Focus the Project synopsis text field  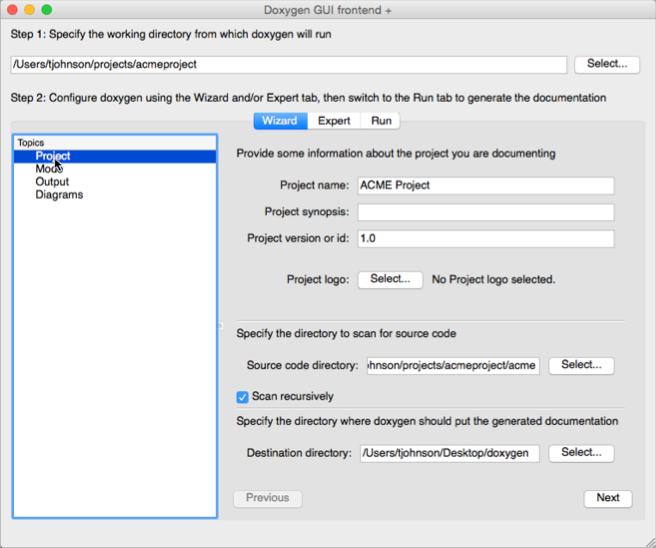click(485, 212)
